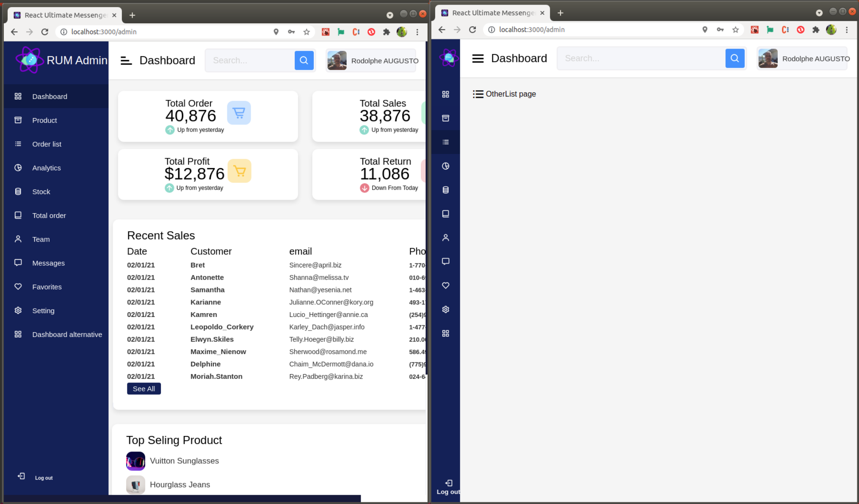The height and width of the screenshot is (504, 859).
Task: Click search magnifier button in right window
Action: [735, 58]
